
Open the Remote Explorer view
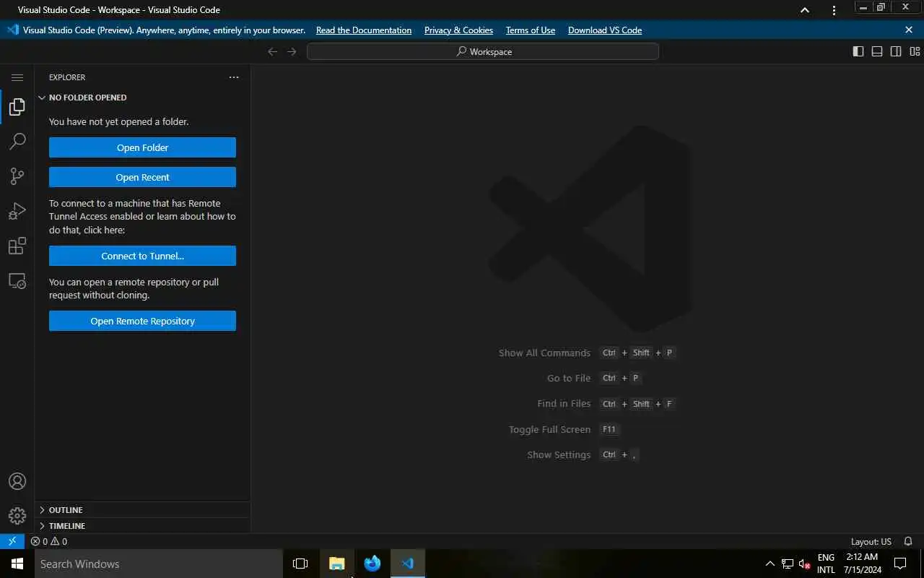(x=17, y=281)
